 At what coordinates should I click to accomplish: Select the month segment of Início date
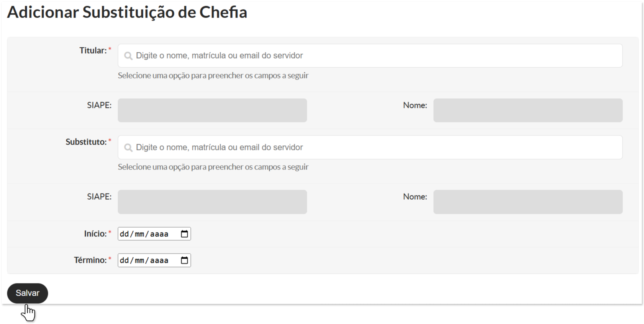click(139, 234)
